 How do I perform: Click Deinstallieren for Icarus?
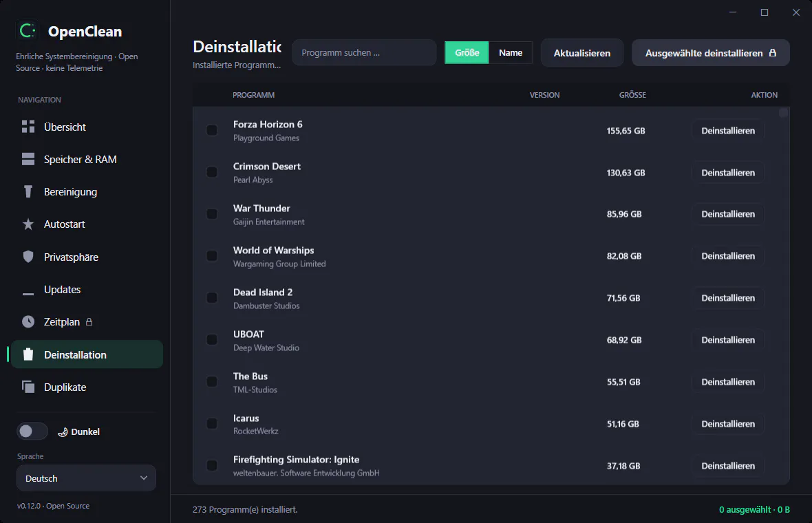728,424
